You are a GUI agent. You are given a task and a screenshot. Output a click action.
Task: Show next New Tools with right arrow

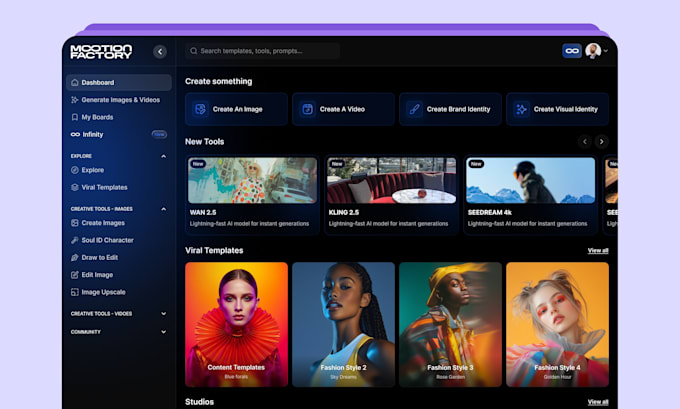602,141
